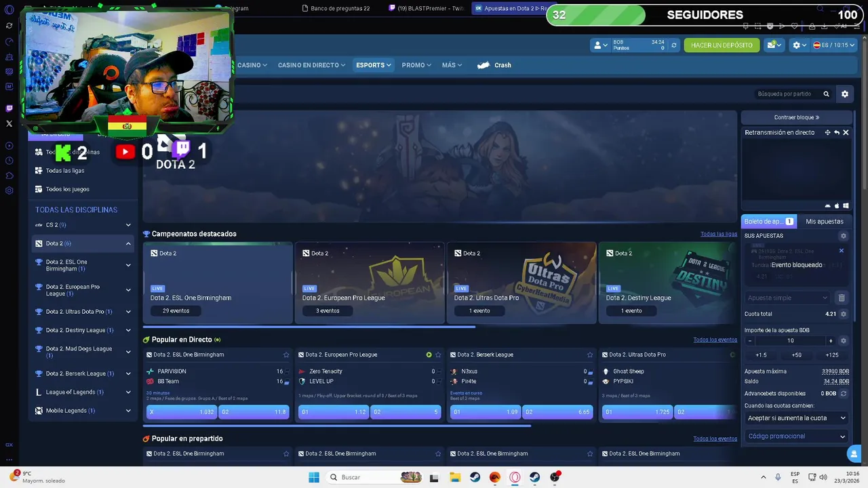Select G1 1.12 odds for Zero Tenacity
The image size is (868, 488).
pyautogui.click(x=334, y=411)
